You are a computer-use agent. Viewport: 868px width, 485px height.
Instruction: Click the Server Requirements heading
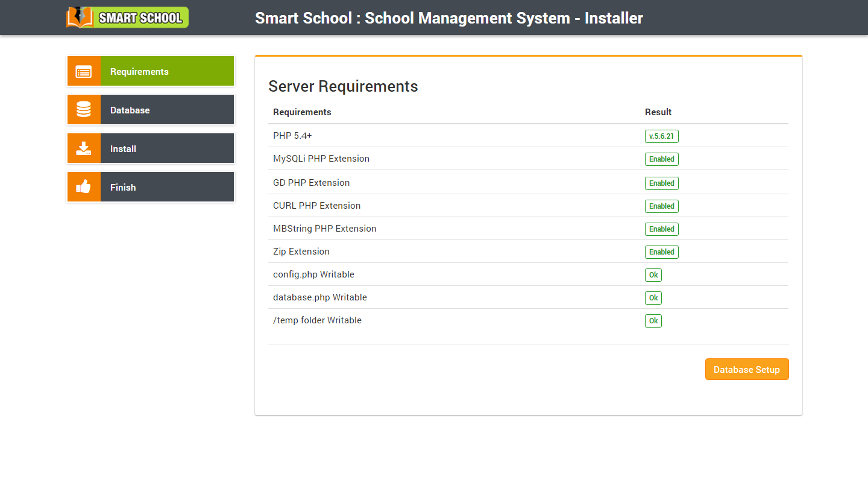point(343,86)
